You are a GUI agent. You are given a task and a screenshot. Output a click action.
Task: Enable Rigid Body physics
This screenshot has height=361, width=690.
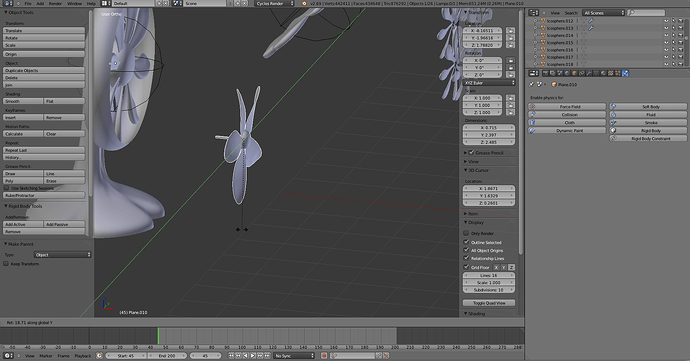click(648, 130)
